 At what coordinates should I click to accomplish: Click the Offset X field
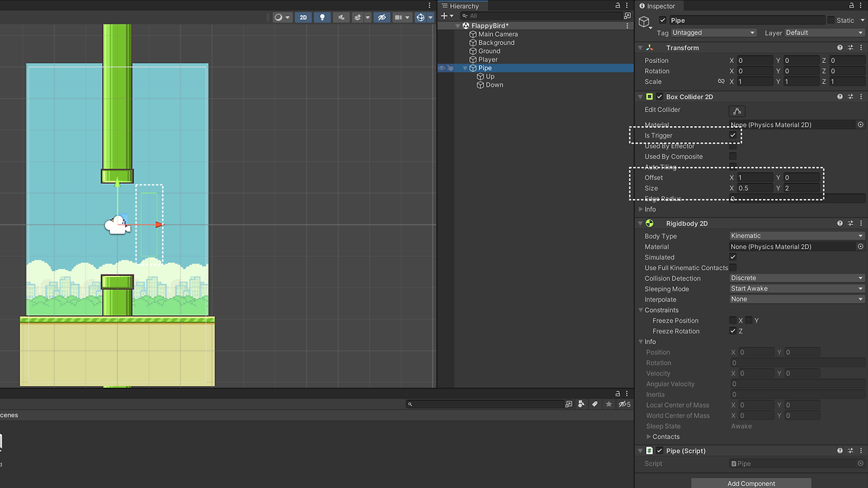tap(755, 178)
